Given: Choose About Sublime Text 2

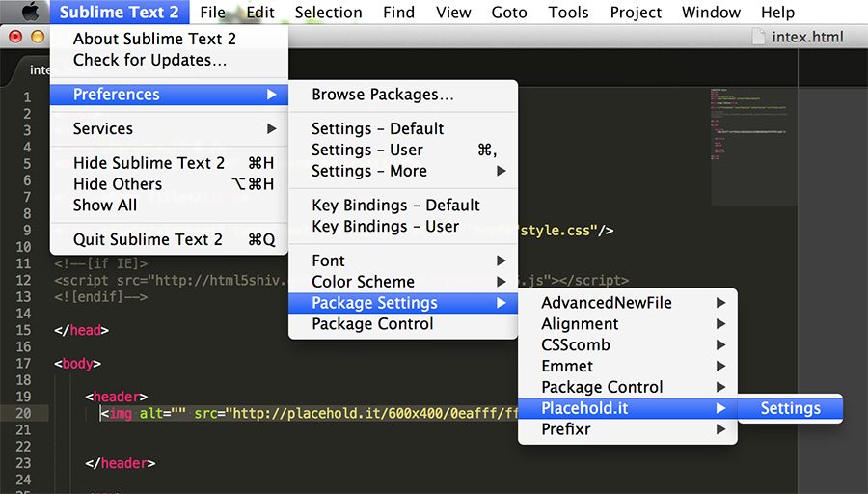Looking at the screenshot, I should click(x=169, y=39).
